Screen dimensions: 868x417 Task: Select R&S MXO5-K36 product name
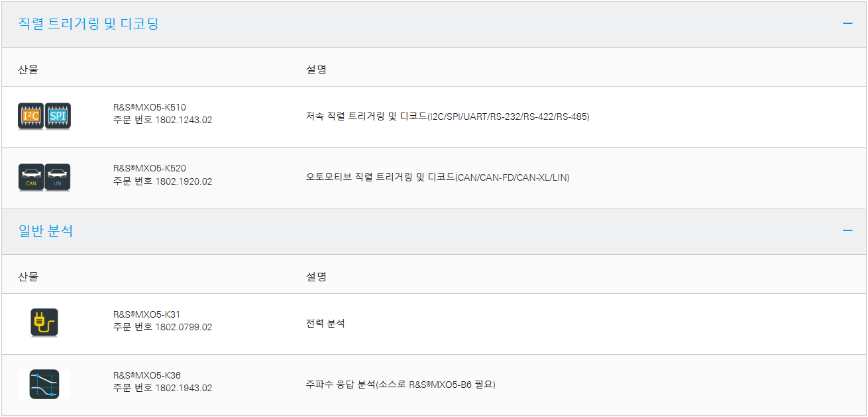[x=147, y=375]
